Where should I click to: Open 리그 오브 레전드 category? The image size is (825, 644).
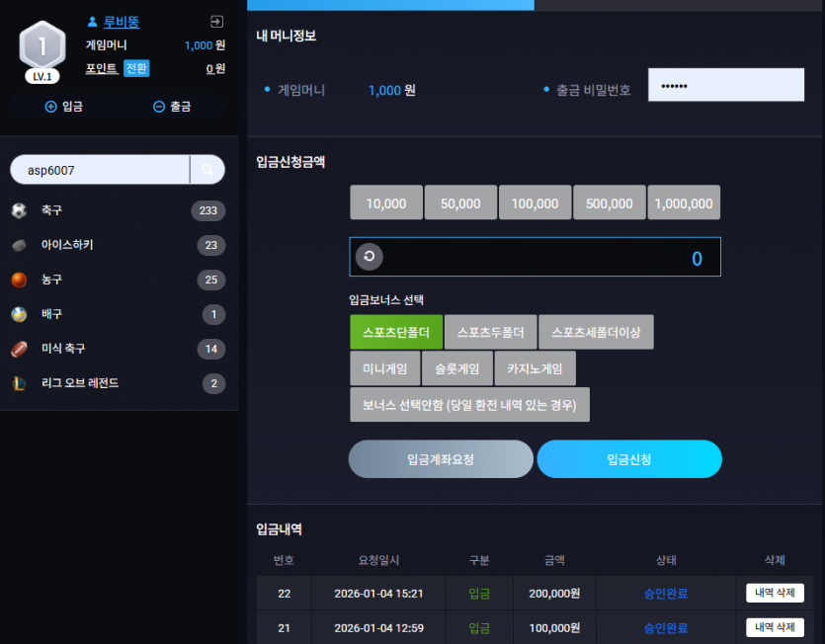pyautogui.click(x=119, y=383)
